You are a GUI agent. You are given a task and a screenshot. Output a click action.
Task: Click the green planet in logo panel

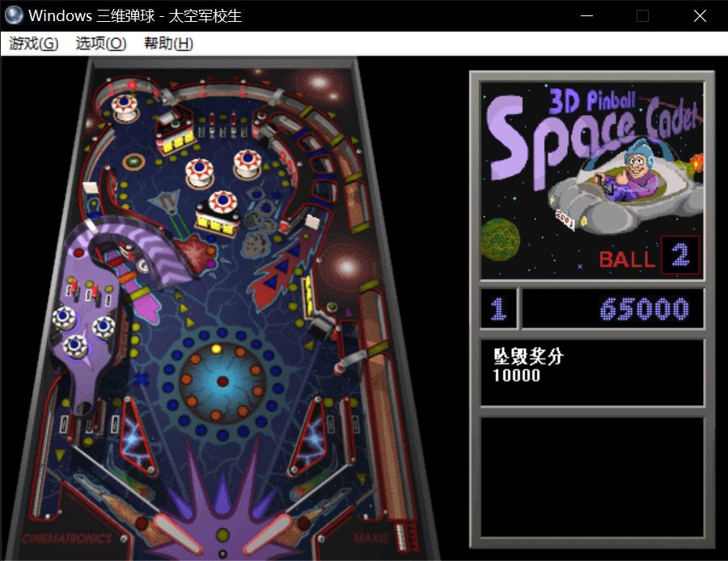500,240
